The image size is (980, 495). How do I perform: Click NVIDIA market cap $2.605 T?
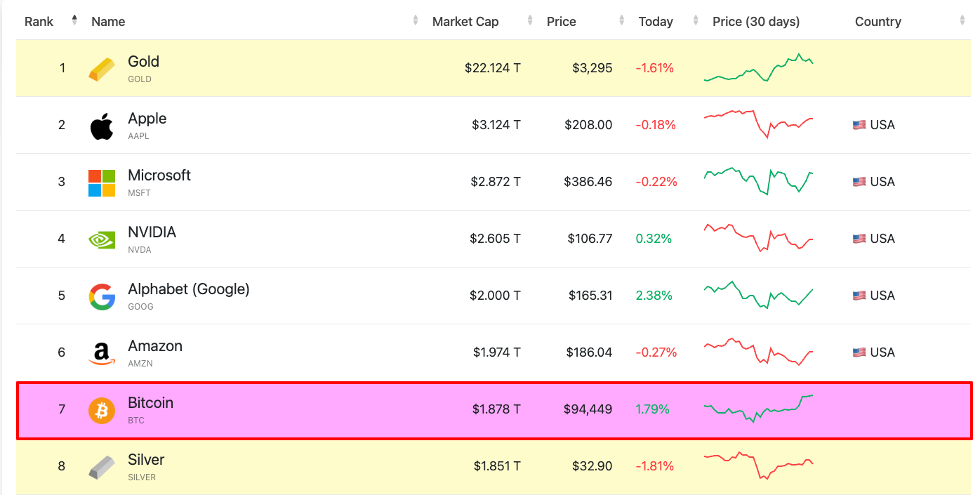496,239
